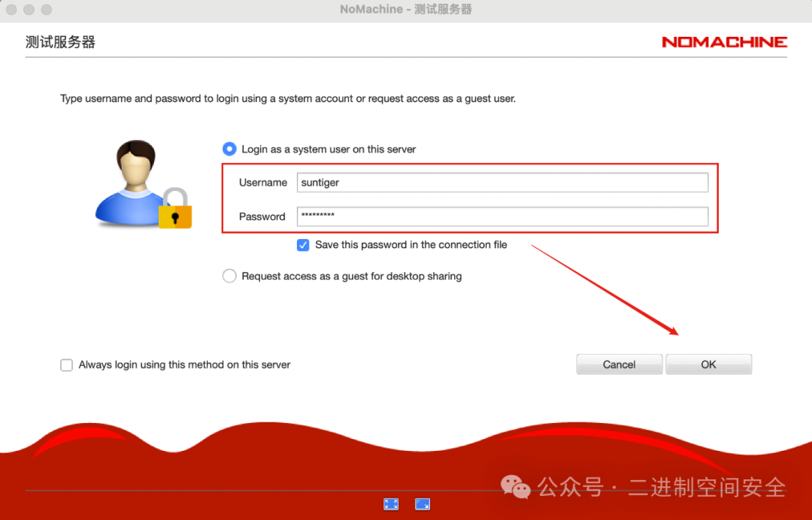The height and width of the screenshot is (520, 812).
Task: Maximize the NoMachine window via title bar
Action: point(47,9)
